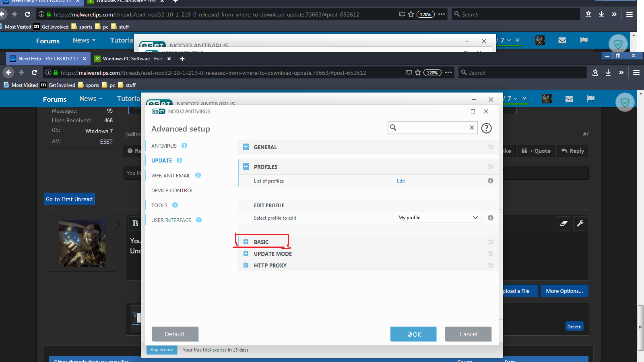Open alerts flag icon beside lower Forums bar

tap(590, 99)
